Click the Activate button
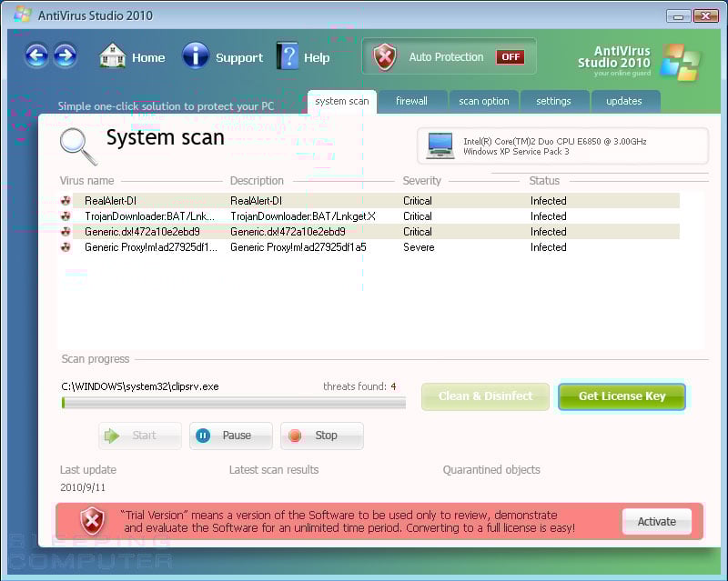728x581 pixels. tap(656, 522)
